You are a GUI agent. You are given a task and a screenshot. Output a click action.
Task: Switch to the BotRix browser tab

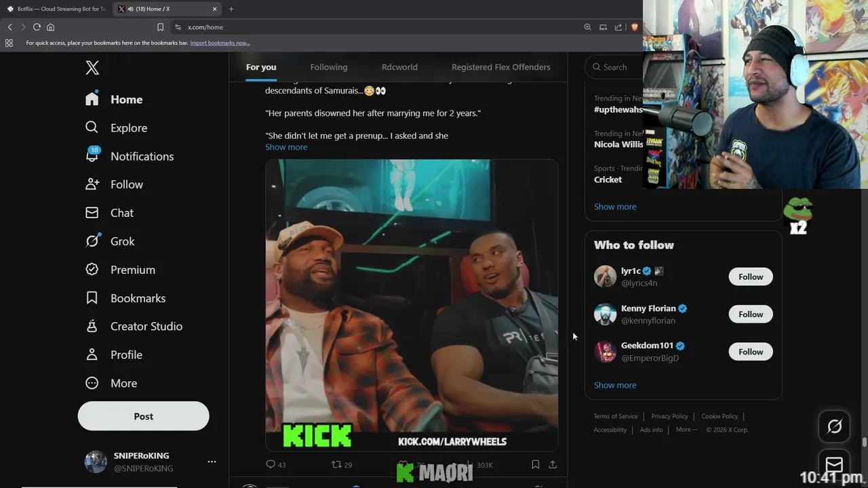(56, 9)
